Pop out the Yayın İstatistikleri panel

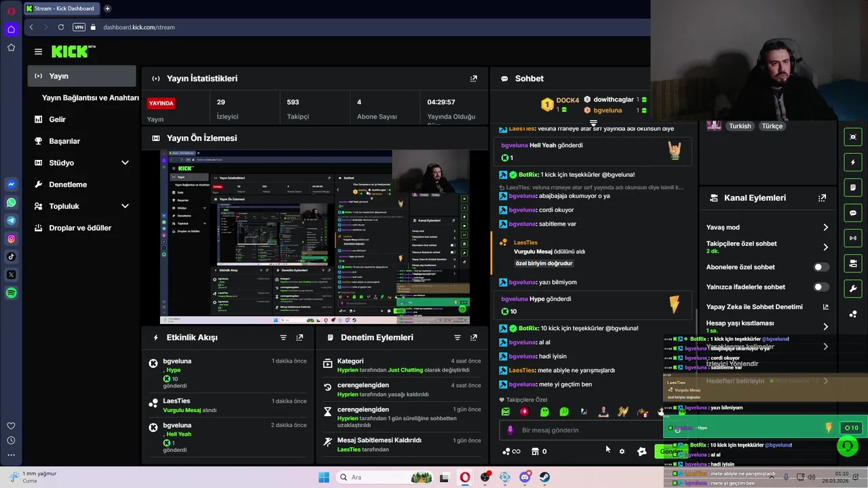(473, 79)
